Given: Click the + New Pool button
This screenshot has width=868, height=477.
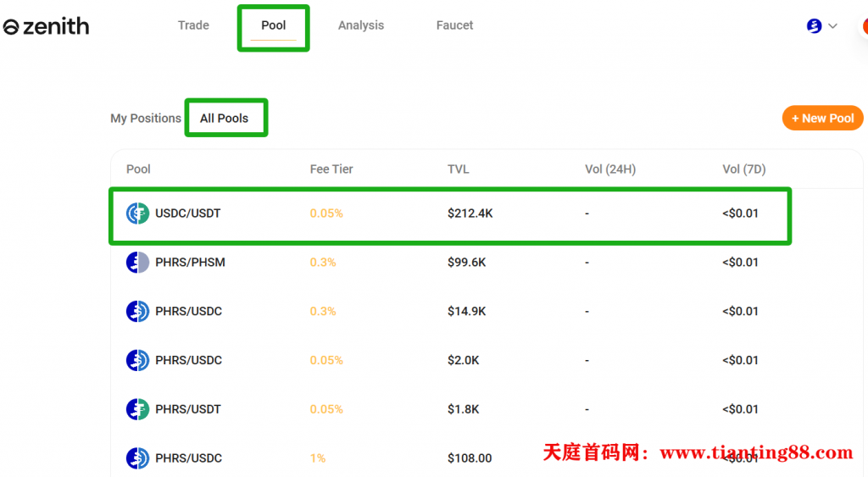Looking at the screenshot, I should [x=822, y=119].
